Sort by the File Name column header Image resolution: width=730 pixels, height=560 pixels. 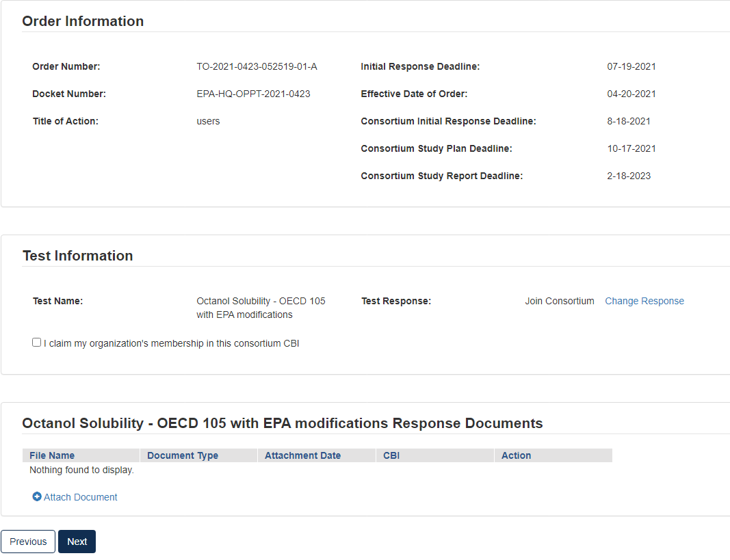[x=52, y=455]
